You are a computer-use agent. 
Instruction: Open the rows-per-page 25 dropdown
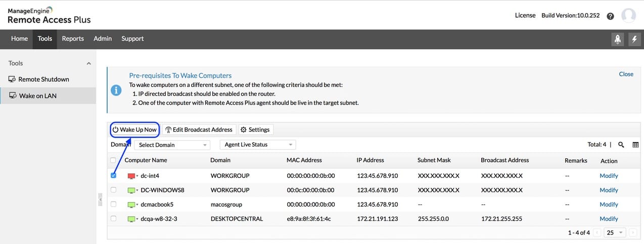[615, 233]
